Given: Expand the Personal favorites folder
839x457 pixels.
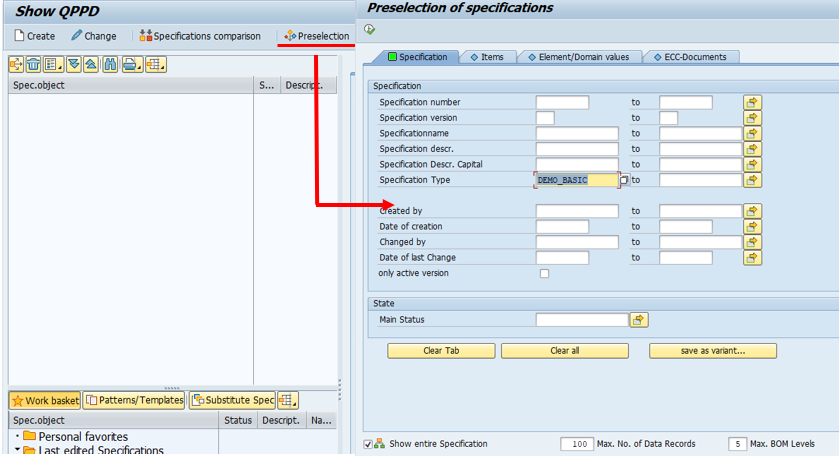Looking at the screenshot, I should coord(18,437).
